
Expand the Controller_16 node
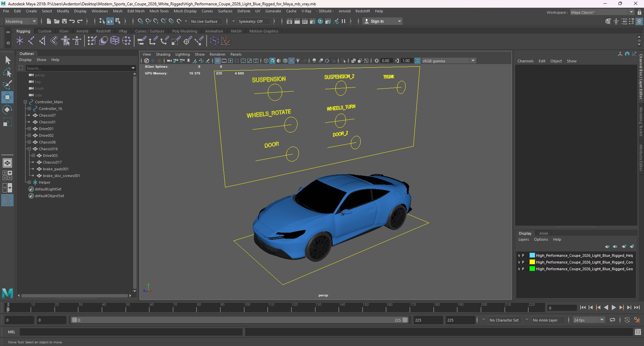pyautogui.click(x=29, y=109)
